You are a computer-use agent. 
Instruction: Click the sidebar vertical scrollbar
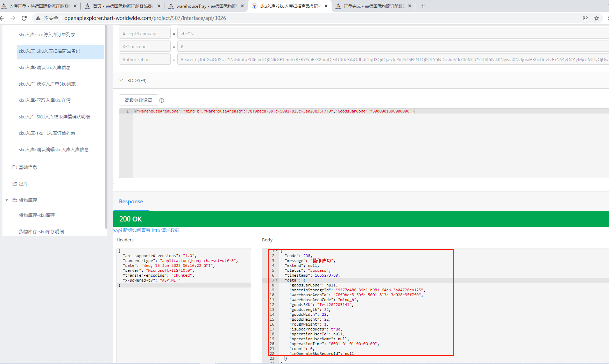tap(106, 126)
